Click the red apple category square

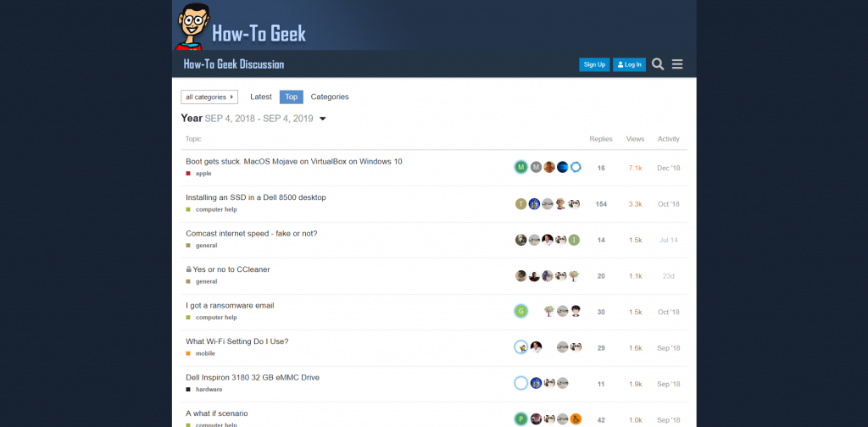188,173
